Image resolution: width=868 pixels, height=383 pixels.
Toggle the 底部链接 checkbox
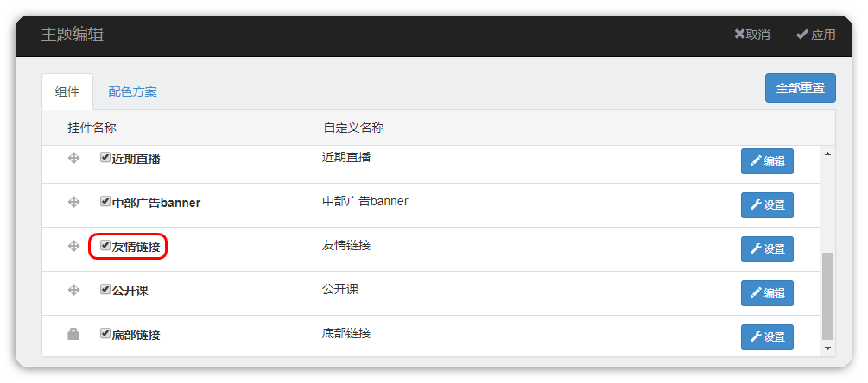point(105,333)
